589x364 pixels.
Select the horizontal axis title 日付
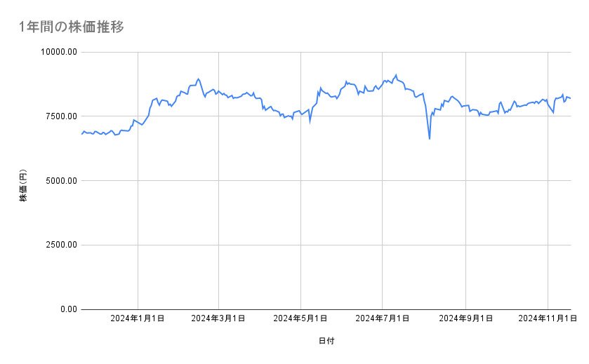click(x=326, y=342)
